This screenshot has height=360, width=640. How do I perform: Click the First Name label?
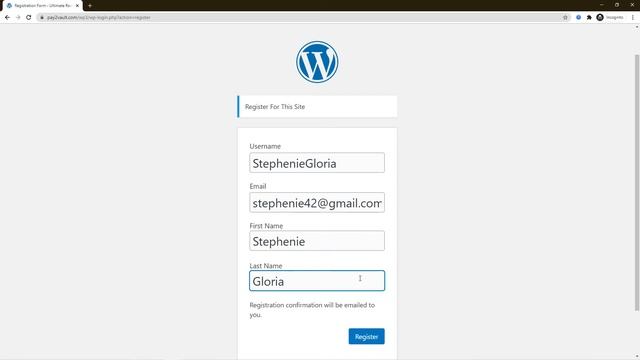click(266, 226)
